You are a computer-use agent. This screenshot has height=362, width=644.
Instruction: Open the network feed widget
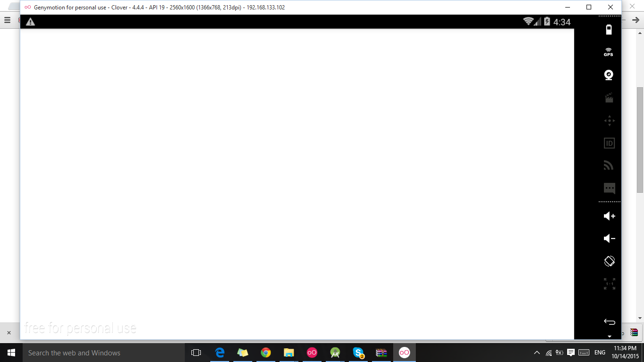click(x=609, y=165)
